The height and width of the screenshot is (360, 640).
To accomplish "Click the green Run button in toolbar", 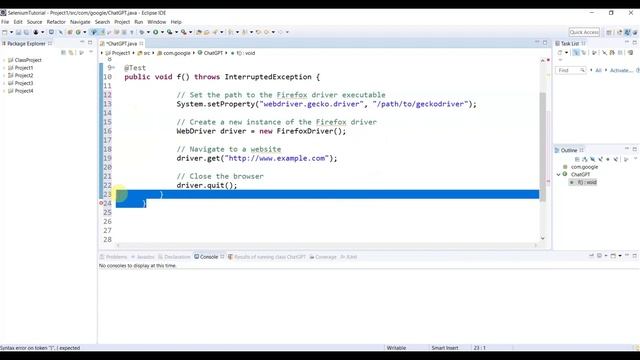I will tap(156, 32).
